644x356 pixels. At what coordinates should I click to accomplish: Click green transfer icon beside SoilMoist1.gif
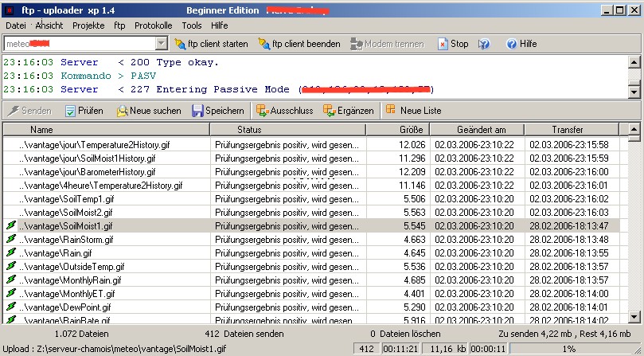[x=11, y=225]
